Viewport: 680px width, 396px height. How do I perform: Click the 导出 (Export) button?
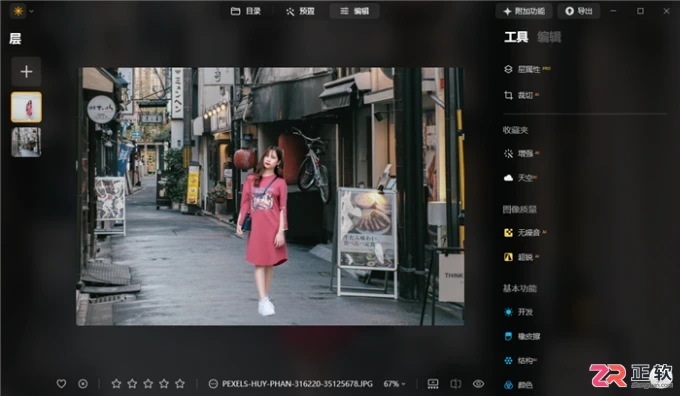(x=579, y=11)
